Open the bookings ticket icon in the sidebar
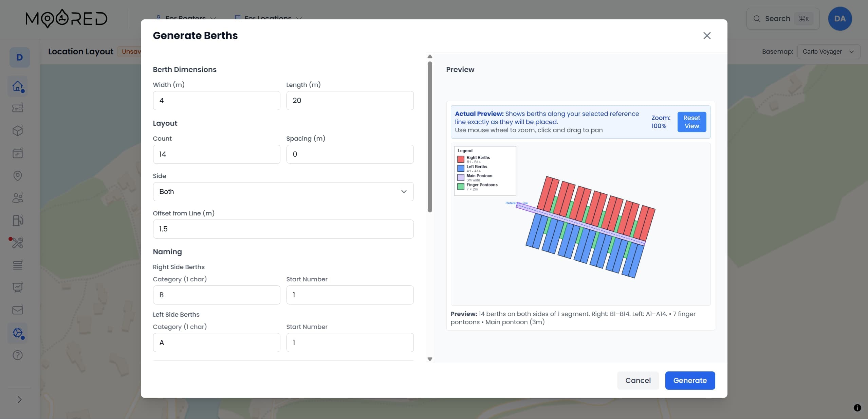Viewport: 868px width, 419px height. tap(18, 108)
